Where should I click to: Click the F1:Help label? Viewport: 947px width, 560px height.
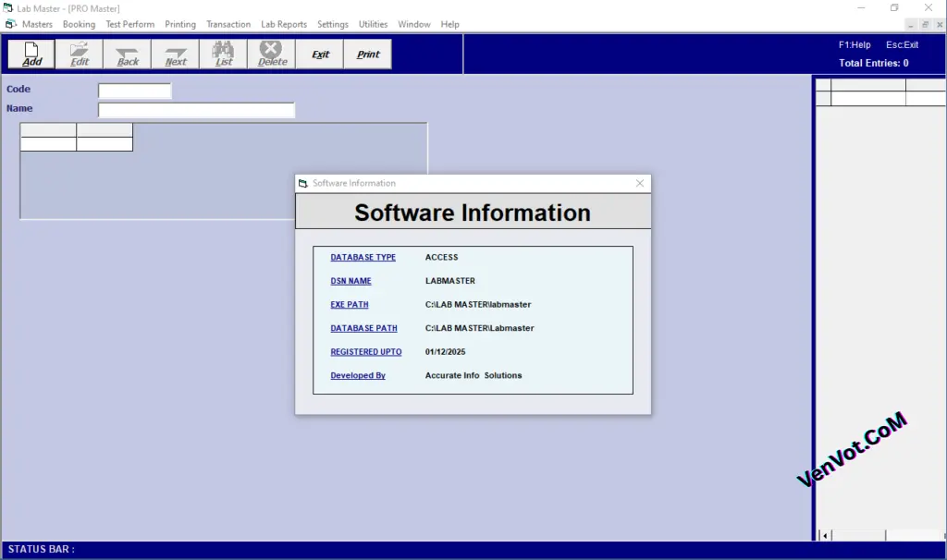click(x=855, y=44)
